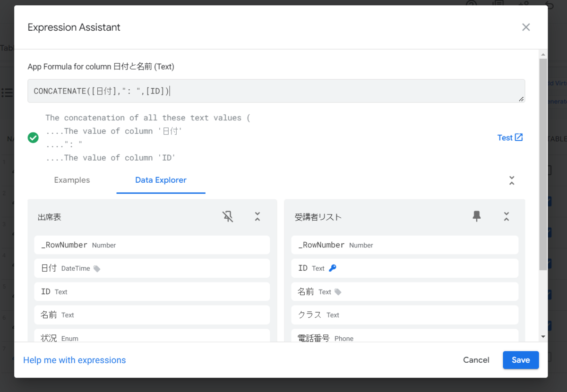Collapse the 出席表 table panel
This screenshot has width=567, height=392.
(x=258, y=217)
